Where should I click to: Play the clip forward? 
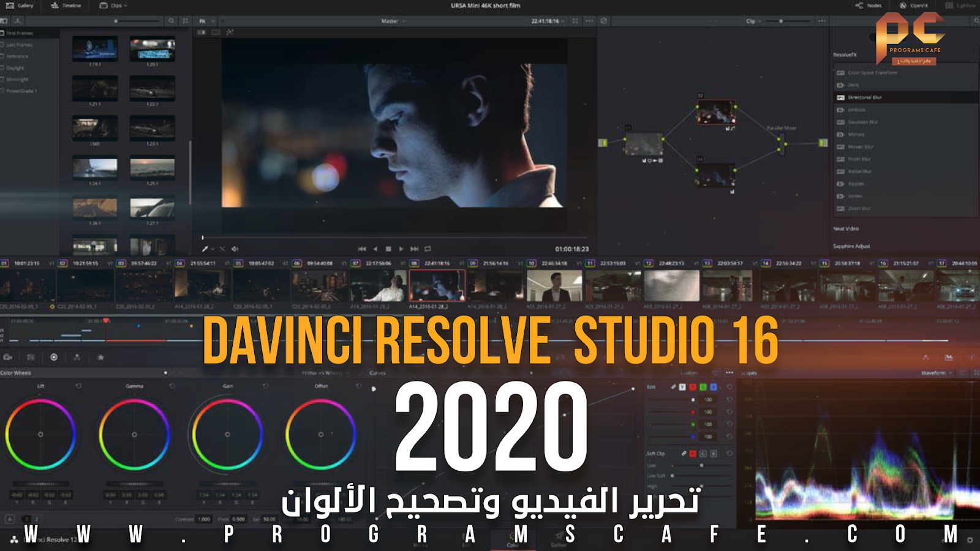click(401, 249)
